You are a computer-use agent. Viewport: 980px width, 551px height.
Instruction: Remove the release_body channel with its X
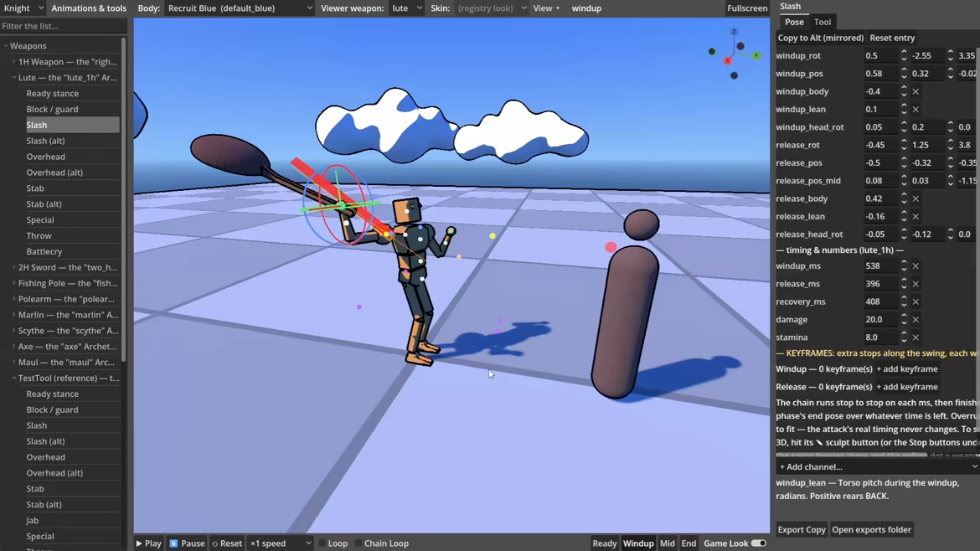tap(916, 198)
